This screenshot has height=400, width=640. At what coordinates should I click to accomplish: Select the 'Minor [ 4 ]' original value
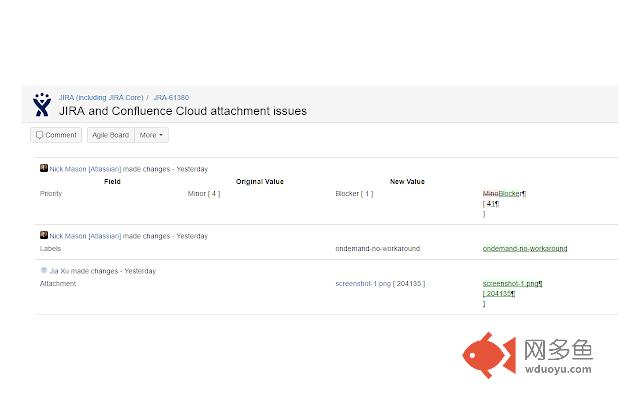(204, 193)
